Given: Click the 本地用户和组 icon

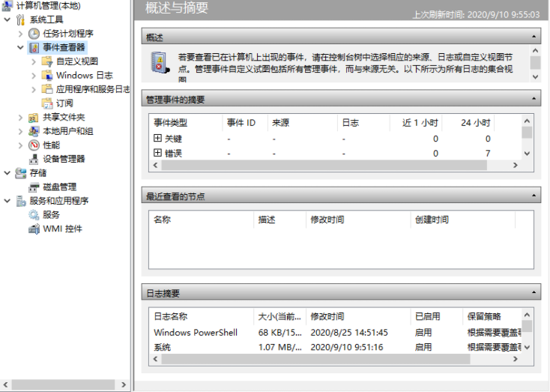Looking at the screenshot, I should (x=34, y=131).
